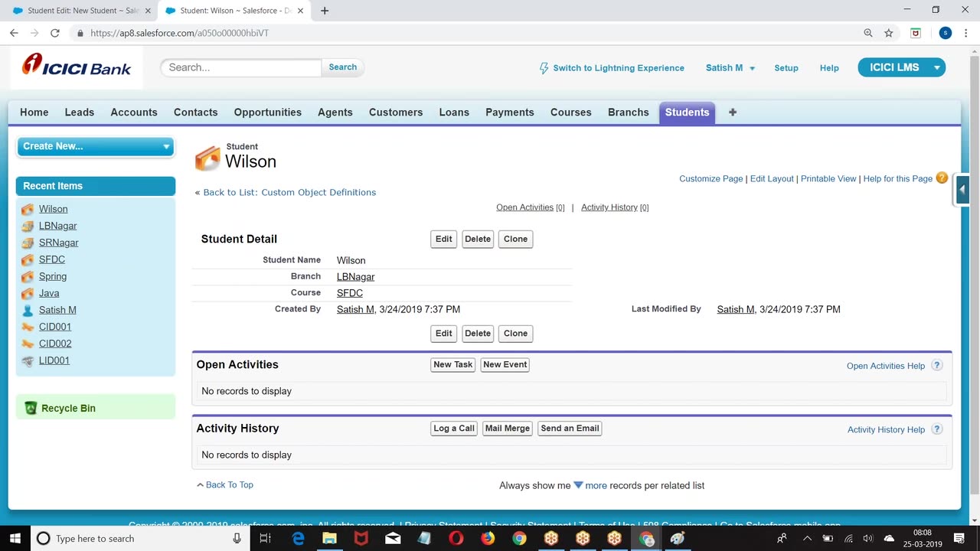
Task: Click the Setup link
Action: click(786, 68)
